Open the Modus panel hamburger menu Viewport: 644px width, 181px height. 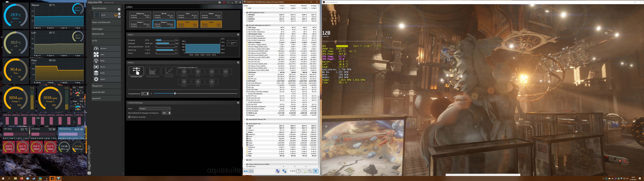[x=238, y=62]
